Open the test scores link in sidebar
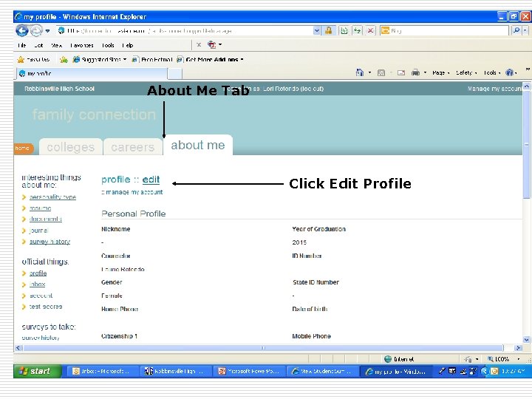The image size is (532, 399). (46, 307)
